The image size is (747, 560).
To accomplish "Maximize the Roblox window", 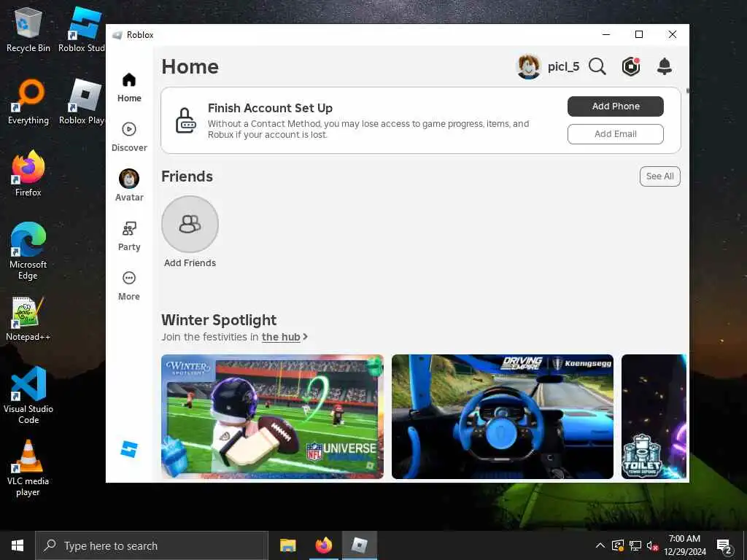I will click(639, 34).
